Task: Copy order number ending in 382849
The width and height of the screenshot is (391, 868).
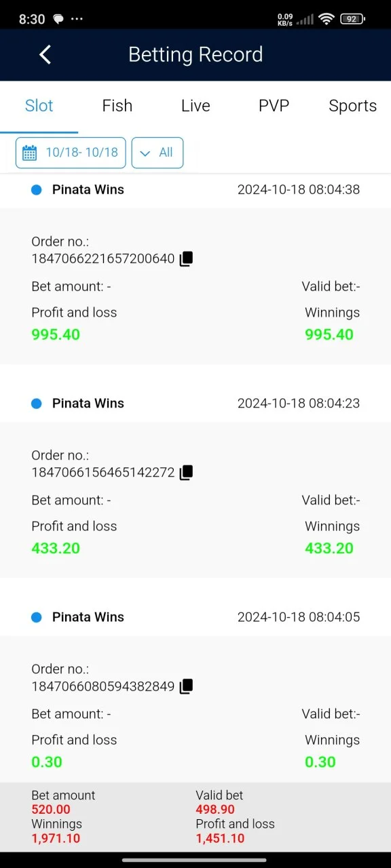Action: (x=186, y=686)
